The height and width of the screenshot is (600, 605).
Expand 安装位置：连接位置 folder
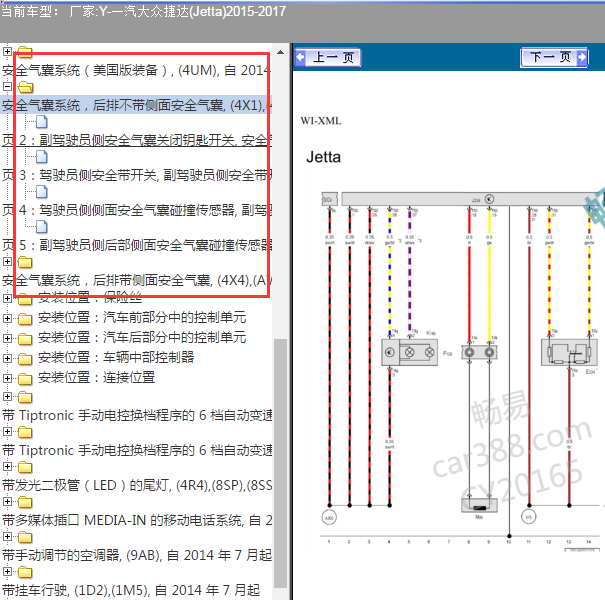pos(7,379)
